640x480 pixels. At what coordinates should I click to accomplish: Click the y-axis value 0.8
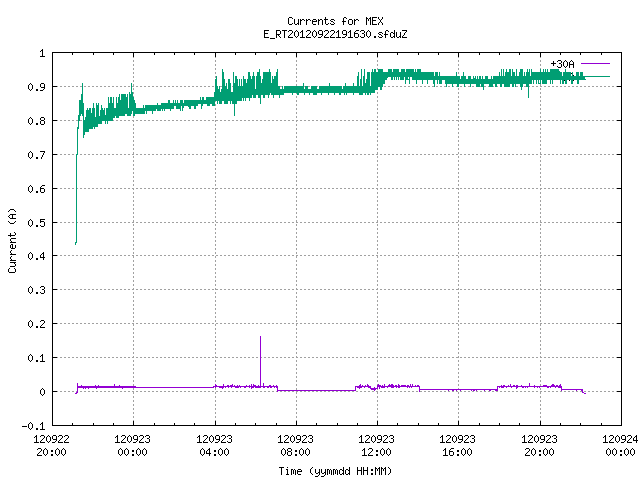(36, 121)
